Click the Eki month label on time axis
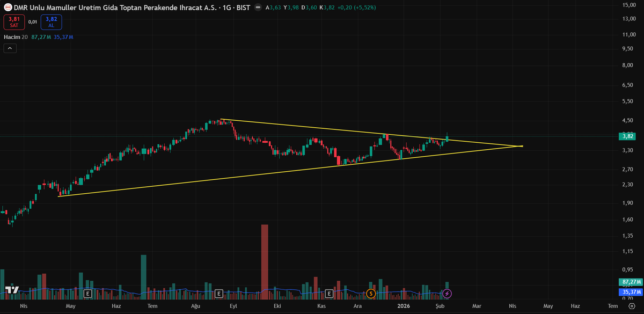The width and height of the screenshot is (644, 314). [x=277, y=306]
